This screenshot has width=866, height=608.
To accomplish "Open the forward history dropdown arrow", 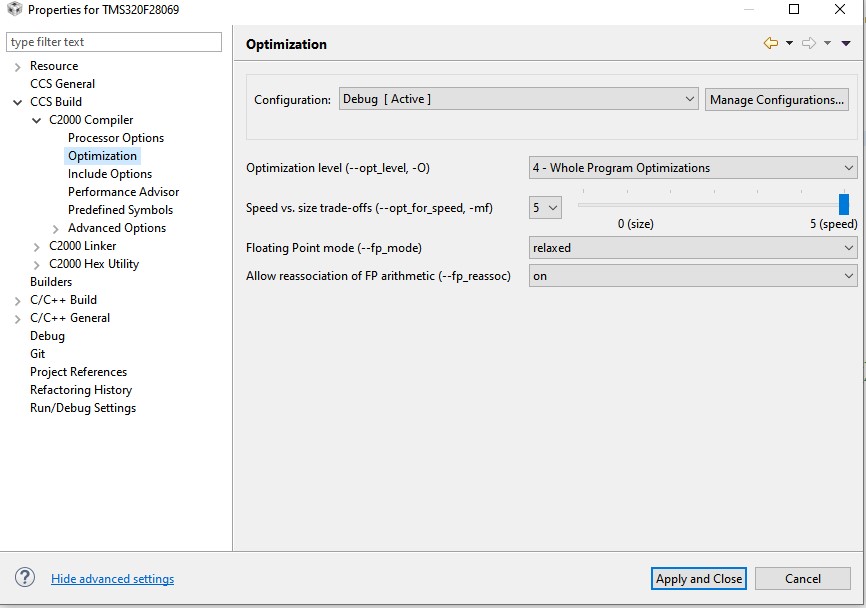I will pos(827,43).
